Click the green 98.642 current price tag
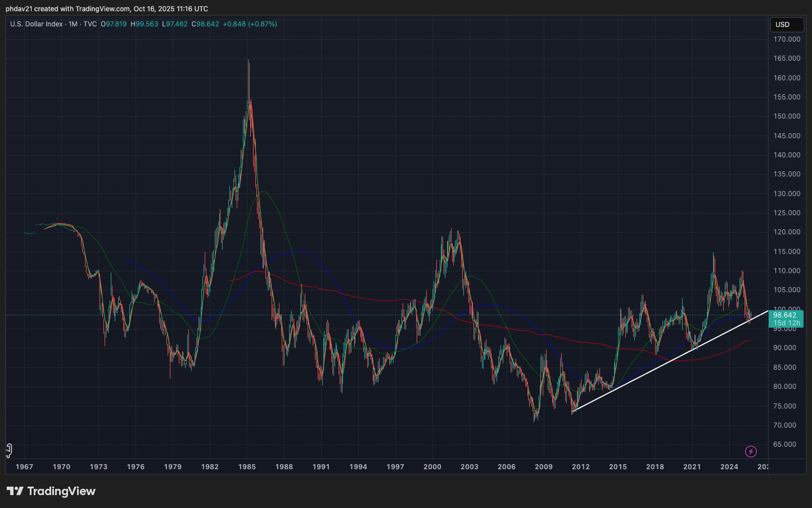This screenshot has height=508, width=812. point(785,315)
